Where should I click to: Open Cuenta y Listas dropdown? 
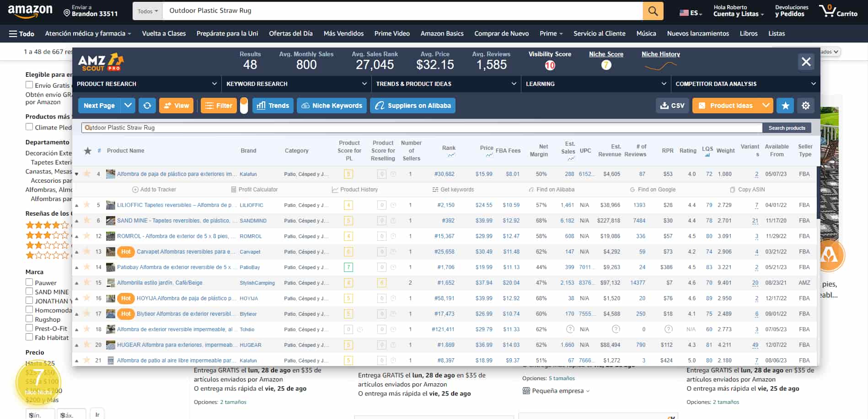point(738,11)
